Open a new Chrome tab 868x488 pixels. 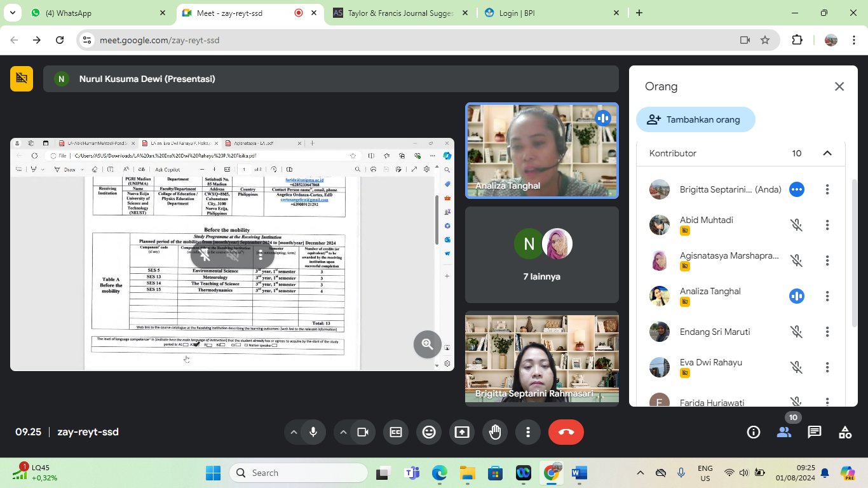click(639, 13)
